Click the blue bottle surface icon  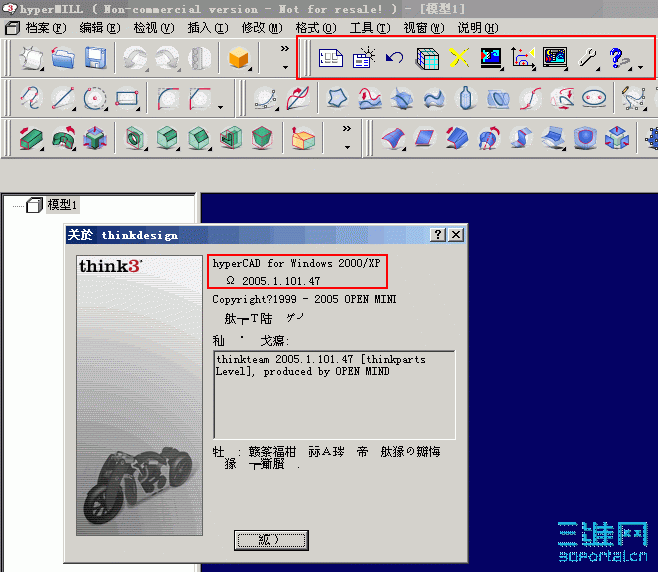tap(466, 98)
